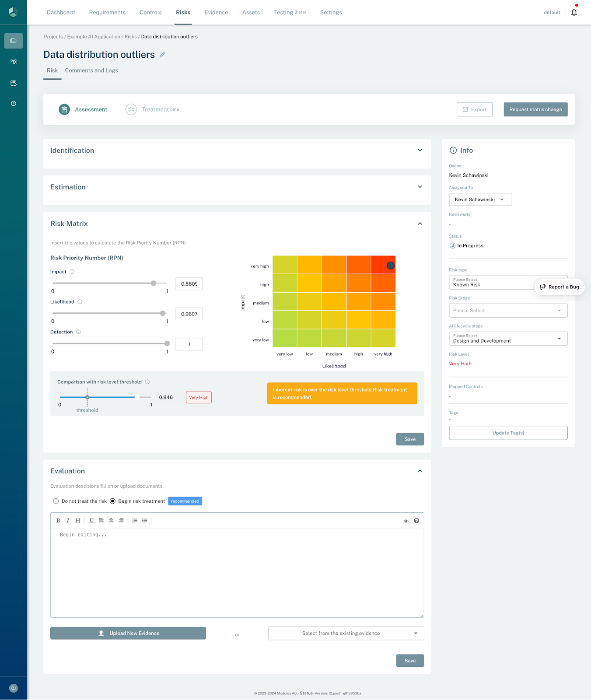Expand the Estimation section

pos(420,187)
